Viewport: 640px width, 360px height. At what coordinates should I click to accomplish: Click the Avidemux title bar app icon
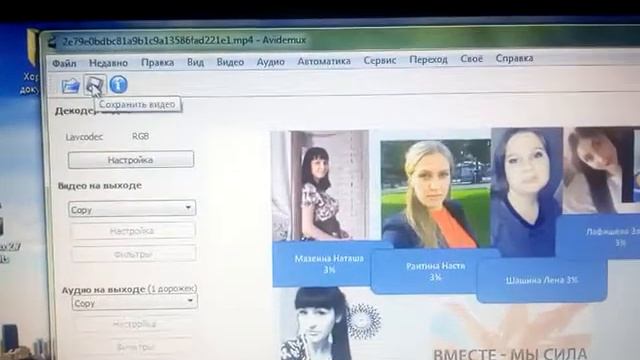tap(52, 42)
